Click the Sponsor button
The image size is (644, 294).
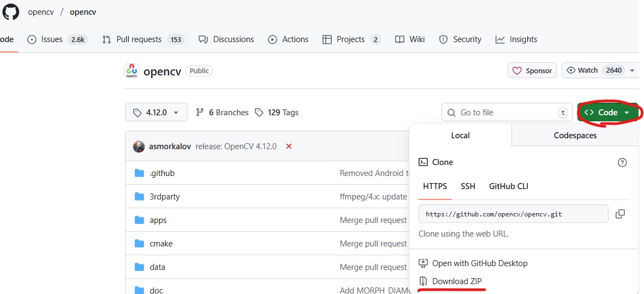pos(532,70)
